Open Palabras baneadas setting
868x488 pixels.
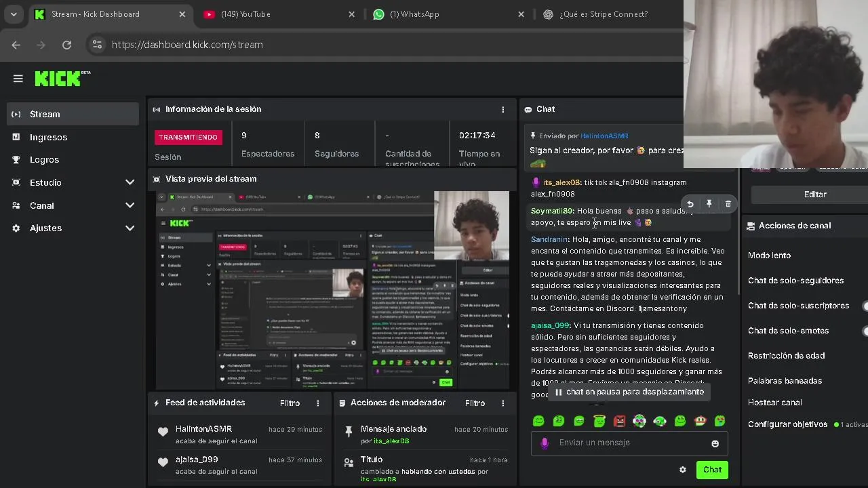[x=785, y=381]
